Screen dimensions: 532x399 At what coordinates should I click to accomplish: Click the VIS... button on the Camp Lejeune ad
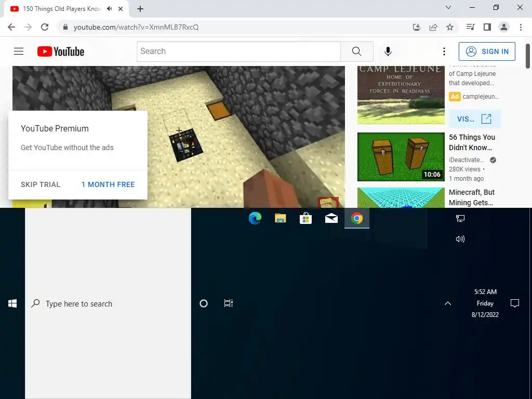click(474, 119)
